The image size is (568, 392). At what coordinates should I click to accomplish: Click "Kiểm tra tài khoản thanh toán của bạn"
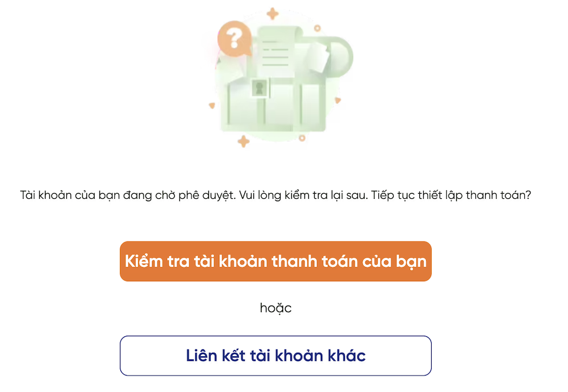pos(275,261)
